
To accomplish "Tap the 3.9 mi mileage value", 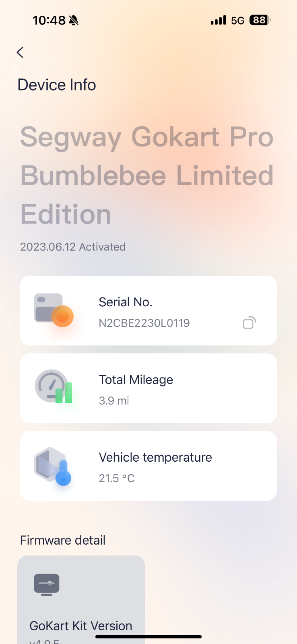I will pos(114,400).
